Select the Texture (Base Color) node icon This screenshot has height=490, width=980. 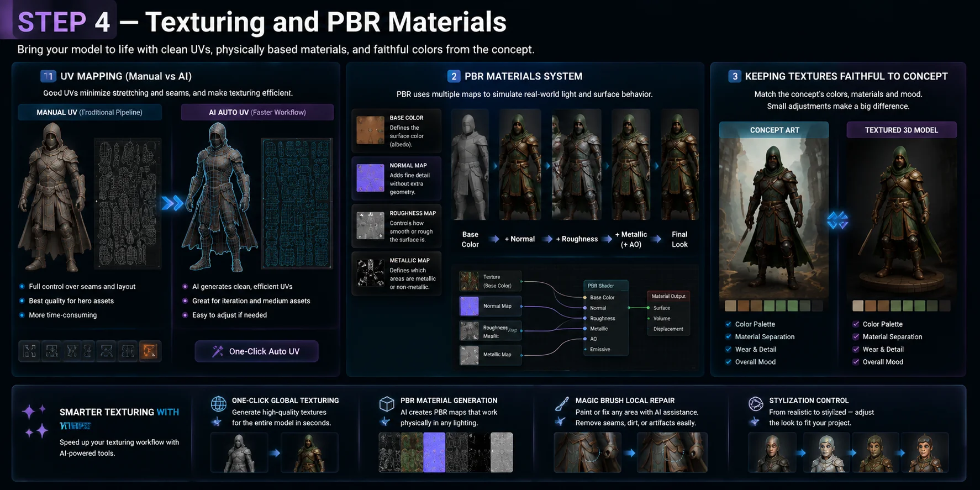470,281
